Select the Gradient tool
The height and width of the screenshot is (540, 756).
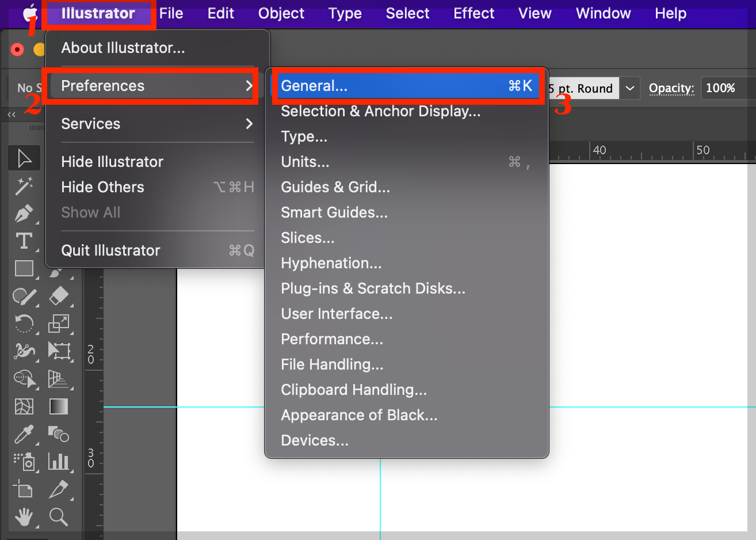(x=59, y=406)
